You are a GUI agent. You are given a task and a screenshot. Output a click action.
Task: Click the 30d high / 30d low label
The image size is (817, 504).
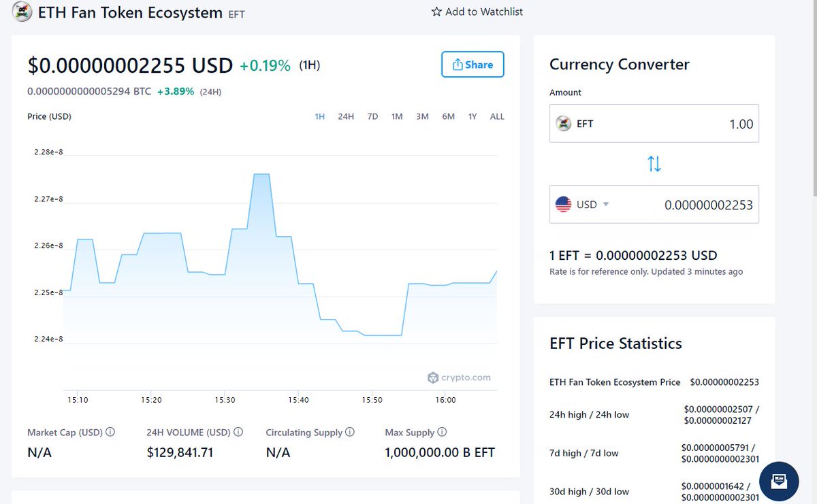click(x=590, y=491)
